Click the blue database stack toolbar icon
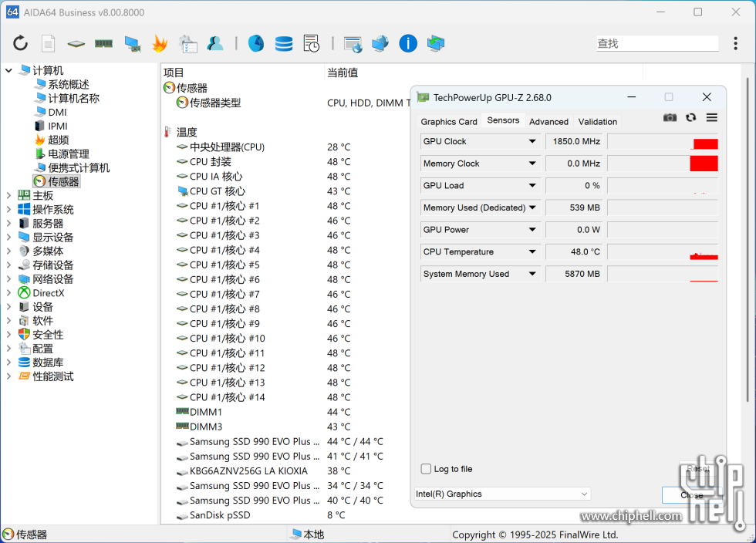The height and width of the screenshot is (543, 756). click(284, 43)
